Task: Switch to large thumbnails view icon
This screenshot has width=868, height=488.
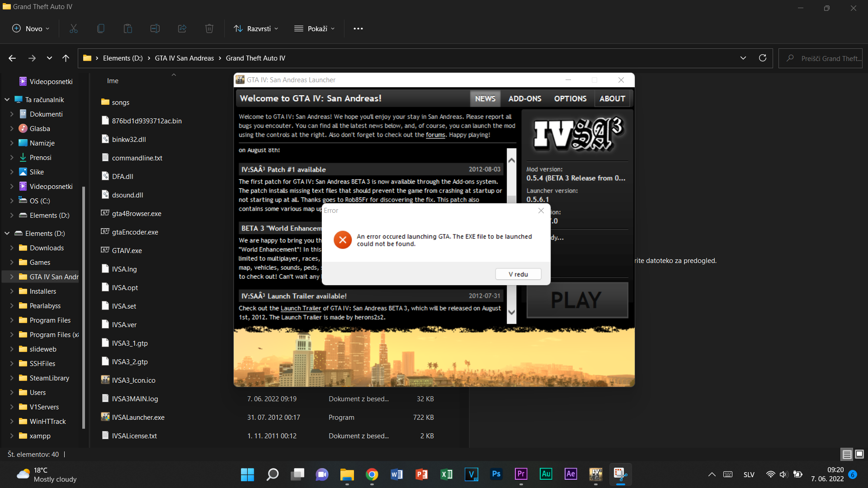Action: [x=859, y=454]
